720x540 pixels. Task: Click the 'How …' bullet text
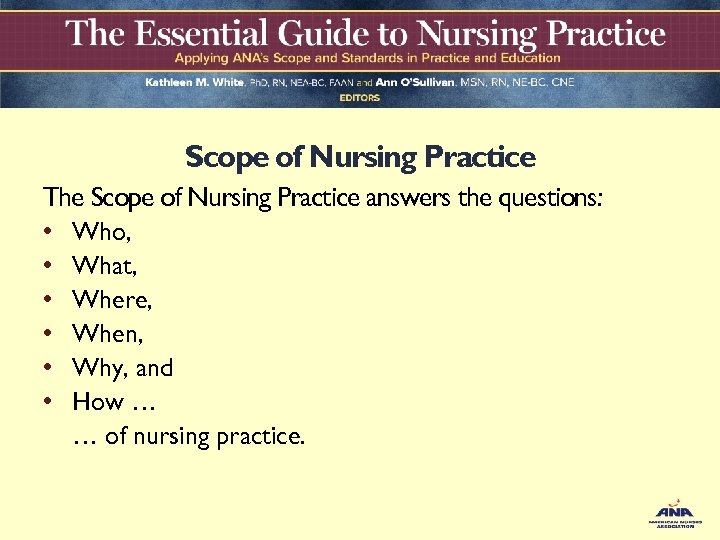pyautogui.click(x=112, y=402)
